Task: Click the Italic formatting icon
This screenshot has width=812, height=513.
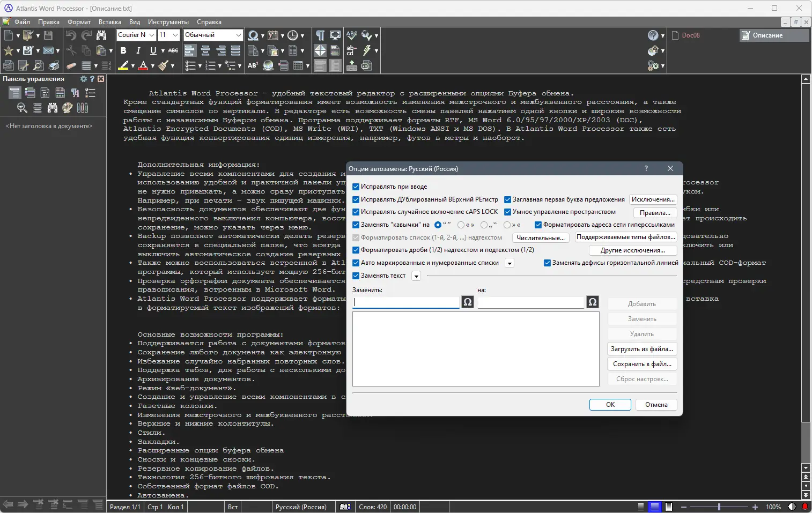Action: [x=138, y=50]
